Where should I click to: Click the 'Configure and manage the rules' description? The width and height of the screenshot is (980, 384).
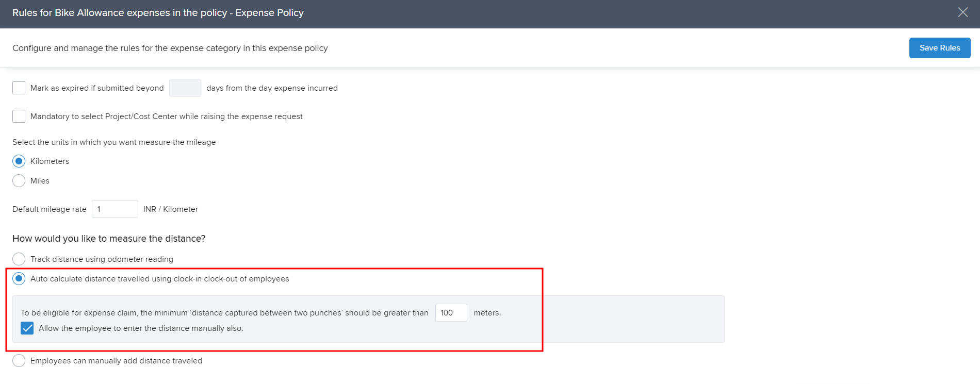pyautogui.click(x=170, y=48)
